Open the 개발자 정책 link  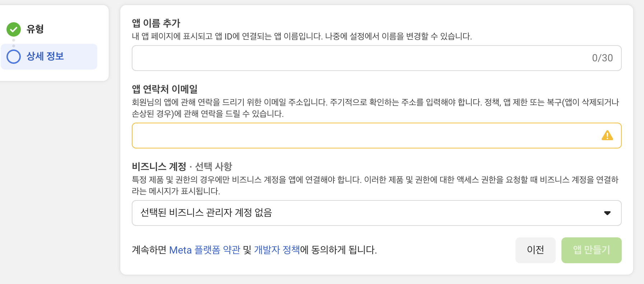[x=277, y=250]
